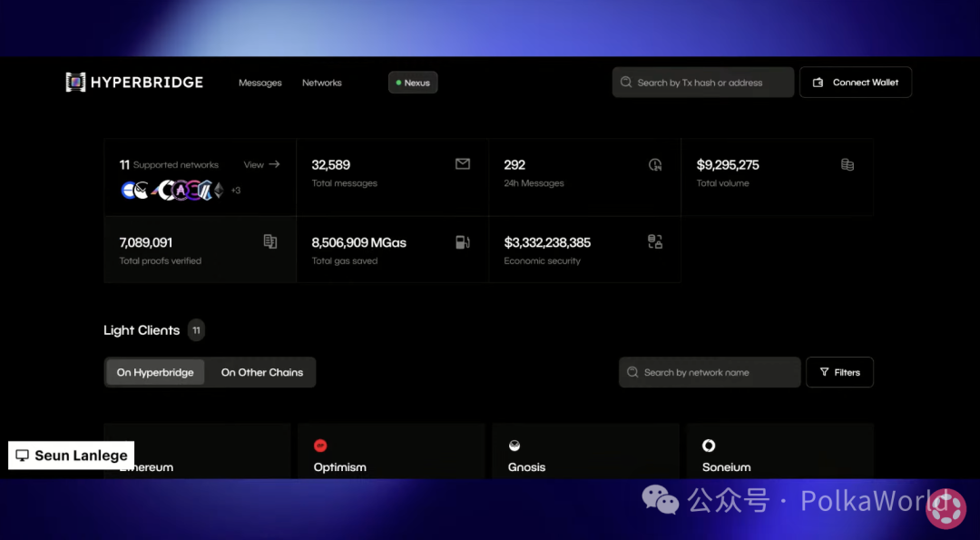
Task: Click the $3,332,238,385 economic security value
Action: coord(547,242)
